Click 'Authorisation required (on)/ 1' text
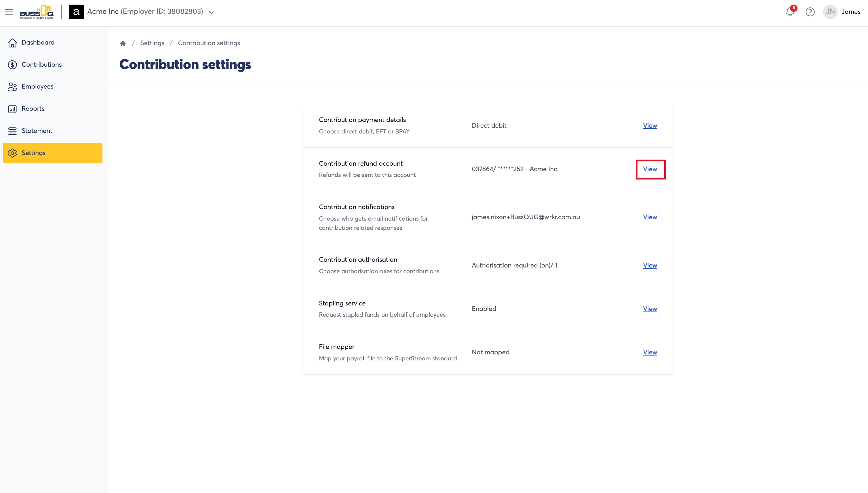Viewport: 868px width, 493px height. [x=514, y=265]
